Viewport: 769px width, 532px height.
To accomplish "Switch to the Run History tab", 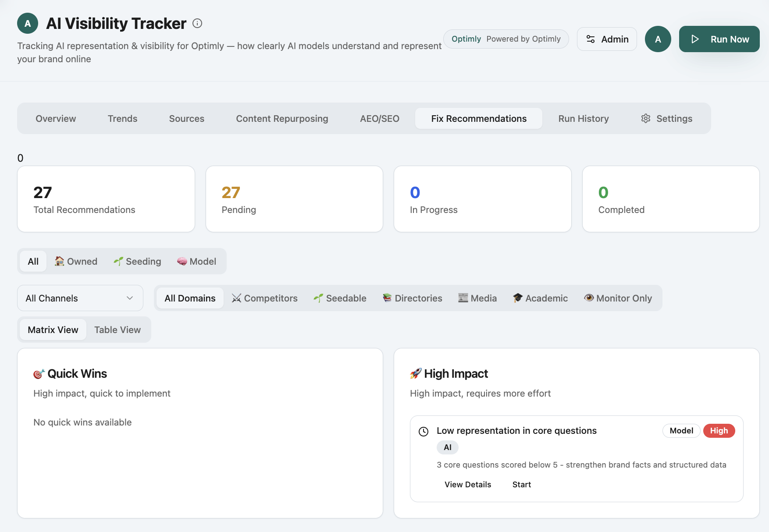I will point(584,118).
